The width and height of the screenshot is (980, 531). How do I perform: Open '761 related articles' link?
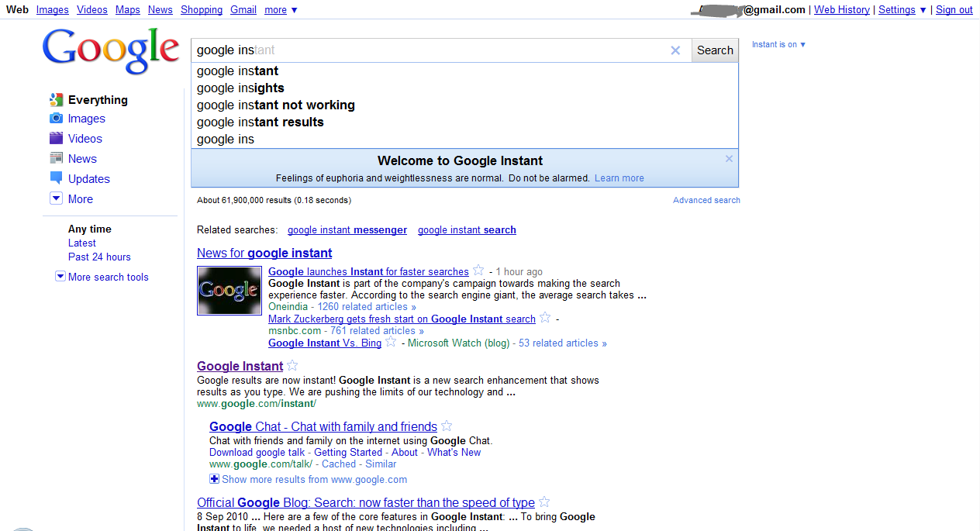(377, 331)
